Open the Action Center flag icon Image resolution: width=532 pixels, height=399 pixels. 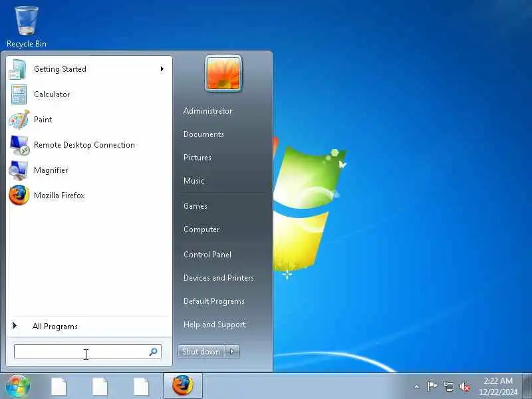tap(432, 386)
